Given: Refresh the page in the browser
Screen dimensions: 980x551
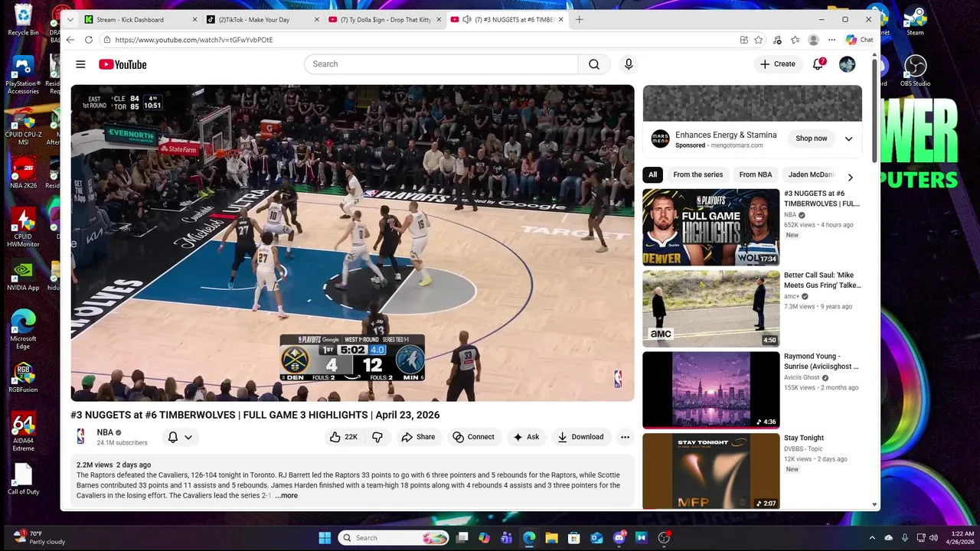Looking at the screenshot, I should tap(89, 40).
